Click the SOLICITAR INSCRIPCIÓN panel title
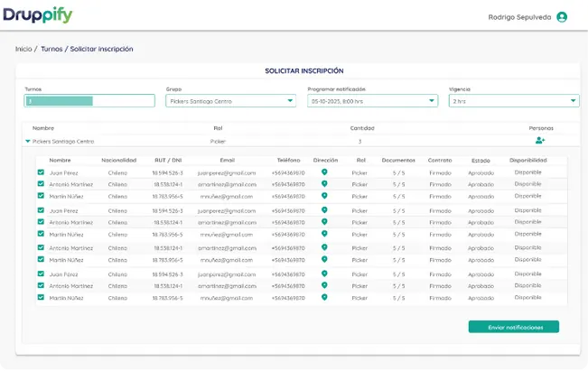This screenshot has height=371, width=588. pos(304,70)
